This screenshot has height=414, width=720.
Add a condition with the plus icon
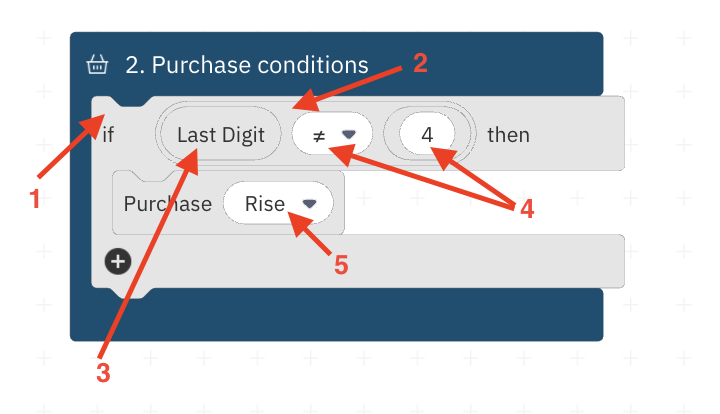[118, 262]
